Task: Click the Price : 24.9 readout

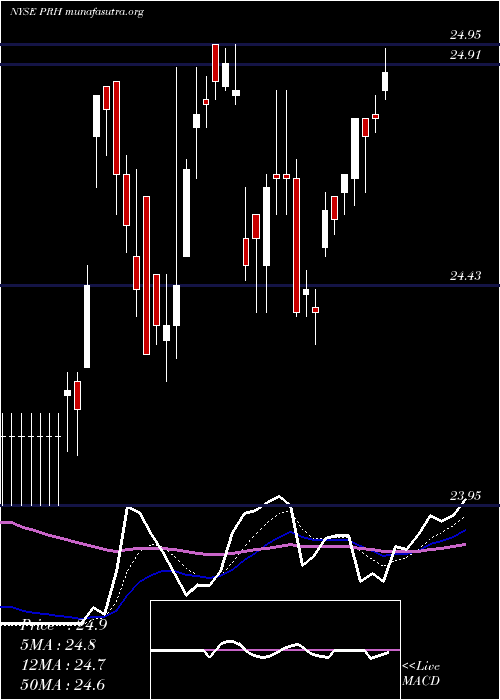Action: 64,625
